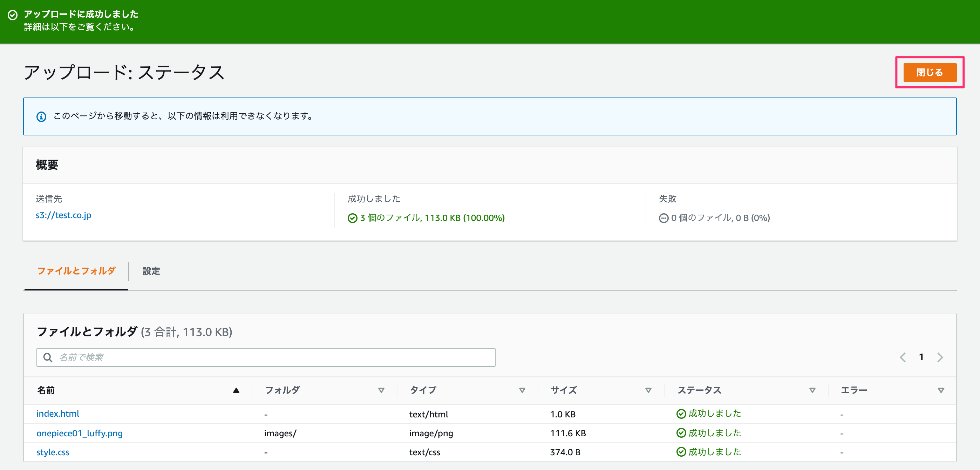Click the success icon on the onepiece01_luffy.png row

click(x=681, y=433)
